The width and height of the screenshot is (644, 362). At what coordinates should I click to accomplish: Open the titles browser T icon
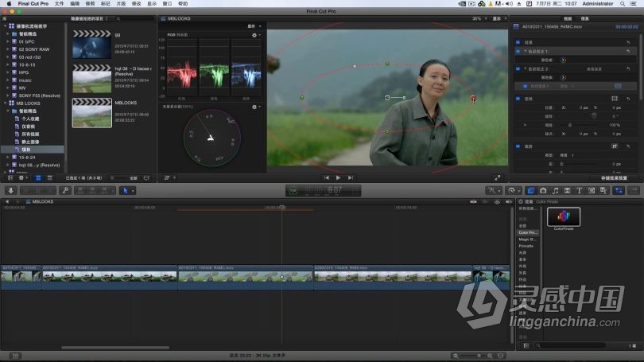(579, 191)
